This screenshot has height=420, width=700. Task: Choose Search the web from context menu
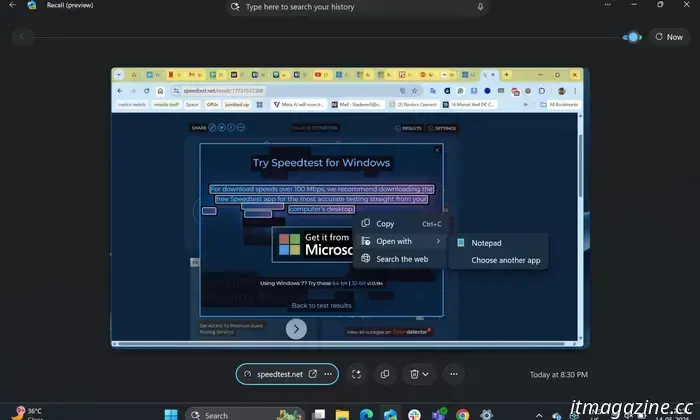click(401, 259)
